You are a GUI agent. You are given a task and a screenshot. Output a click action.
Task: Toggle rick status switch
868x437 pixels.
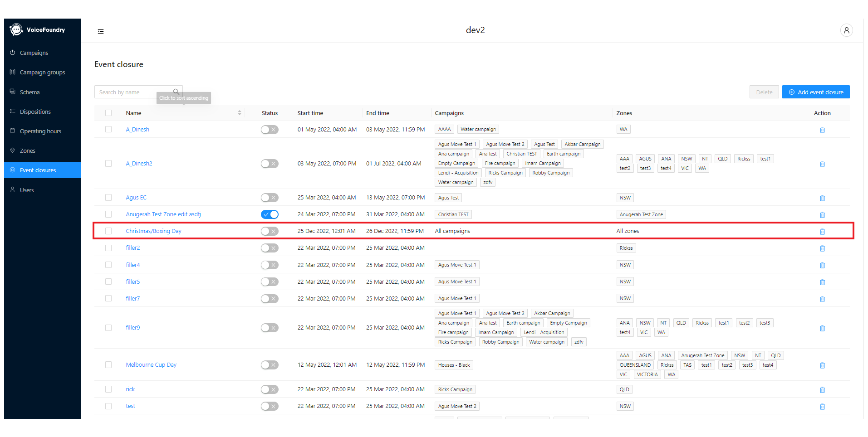[270, 389]
